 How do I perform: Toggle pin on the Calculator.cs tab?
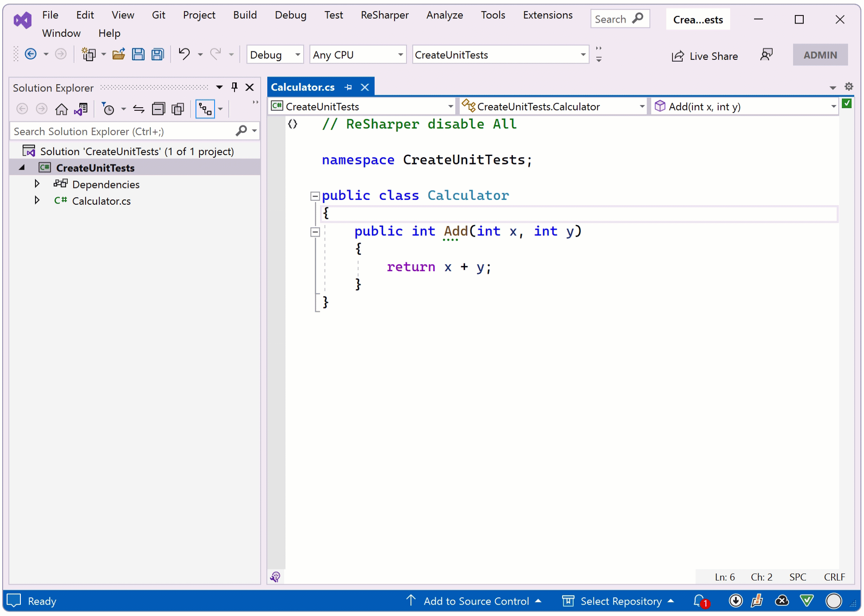[348, 87]
